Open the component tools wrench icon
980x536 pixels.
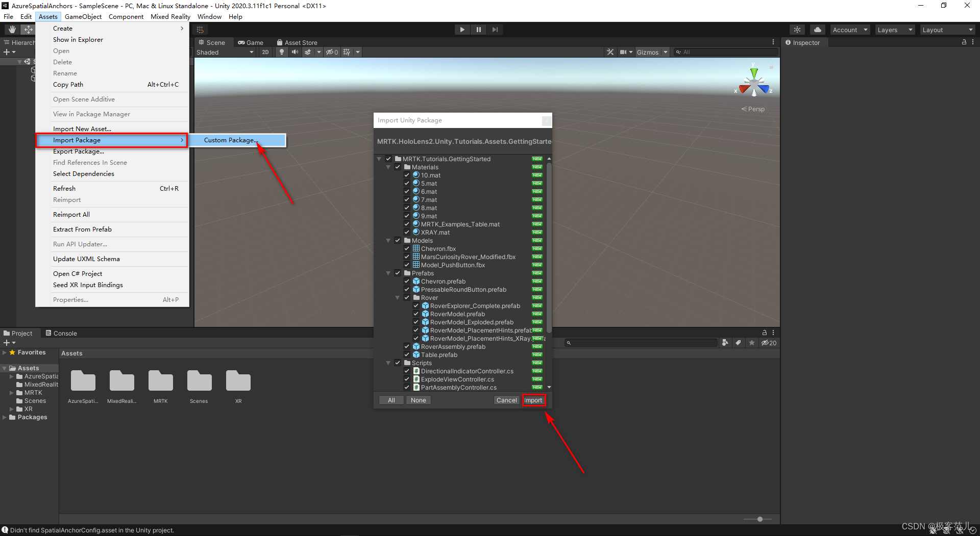610,52
